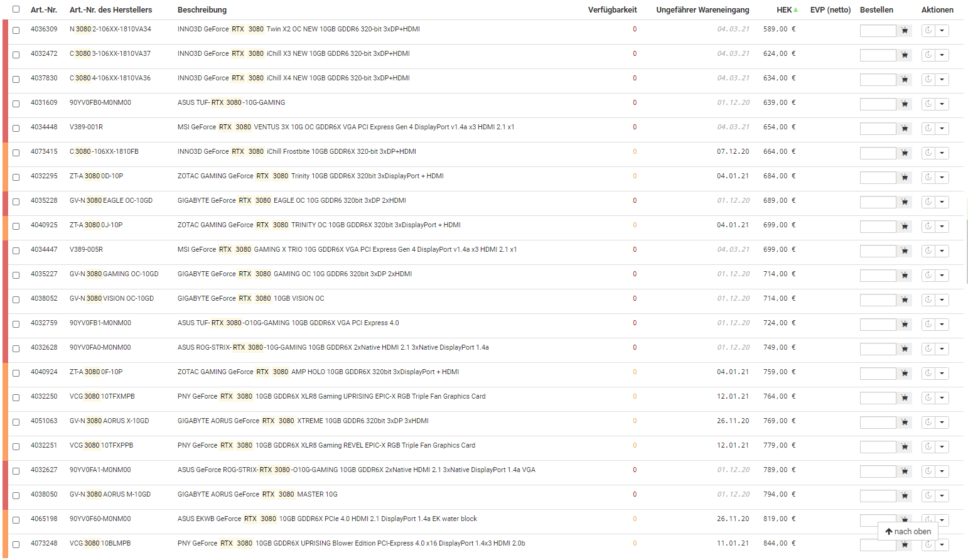Open article number 4032759

[44, 323]
